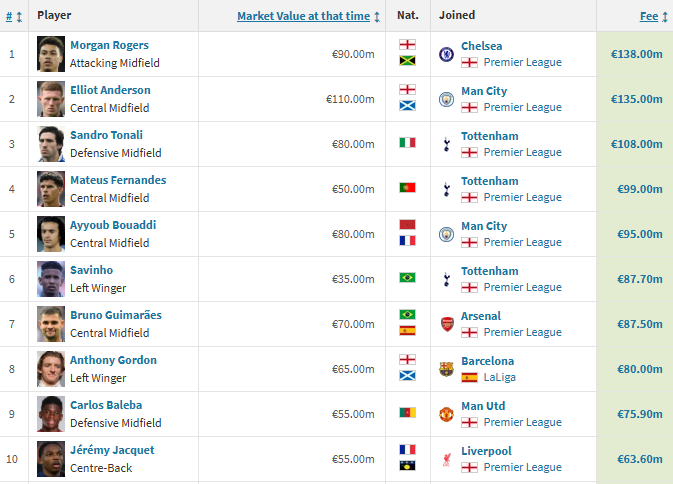673x484 pixels.
Task: Click the Arsenal club crest icon
Action: (447, 324)
